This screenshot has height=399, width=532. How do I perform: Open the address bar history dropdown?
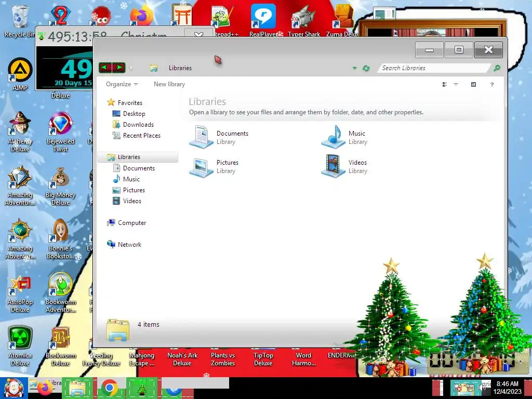[x=354, y=68]
